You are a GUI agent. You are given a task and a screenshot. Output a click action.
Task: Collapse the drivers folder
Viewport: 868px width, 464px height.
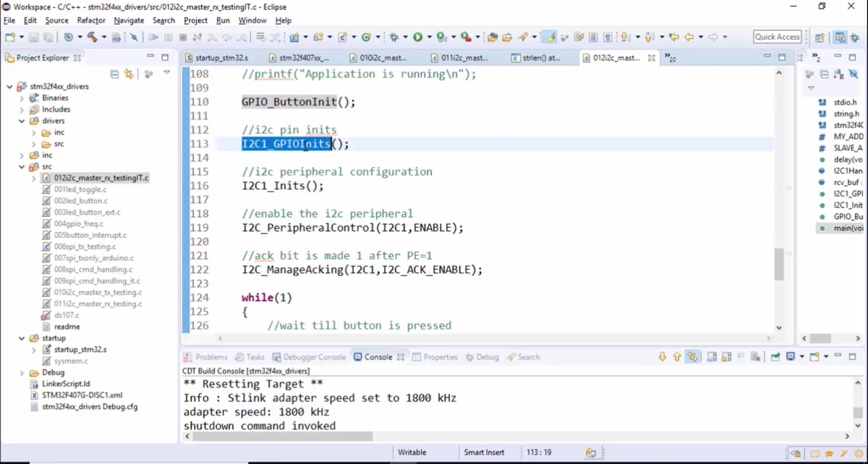point(22,121)
